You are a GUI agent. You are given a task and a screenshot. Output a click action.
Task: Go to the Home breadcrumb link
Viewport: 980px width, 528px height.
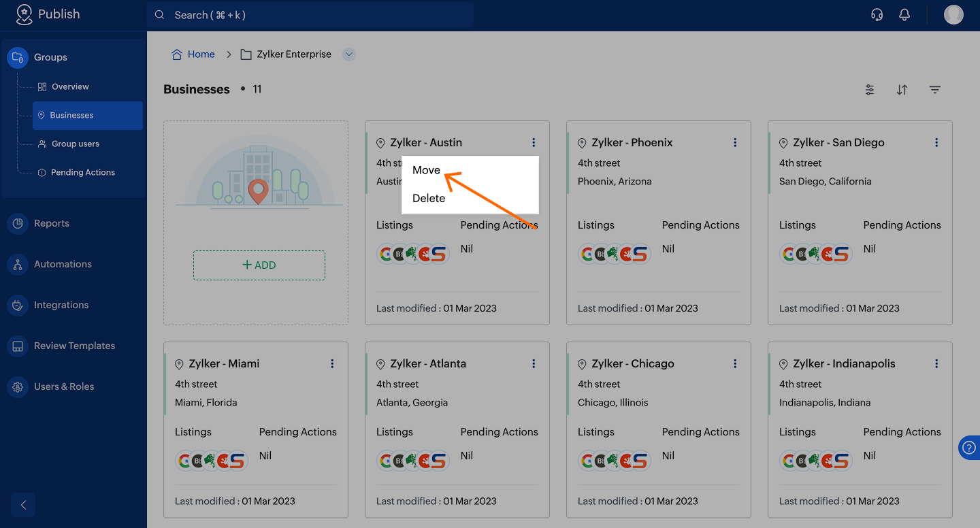pyautogui.click(x=201, y=54)
